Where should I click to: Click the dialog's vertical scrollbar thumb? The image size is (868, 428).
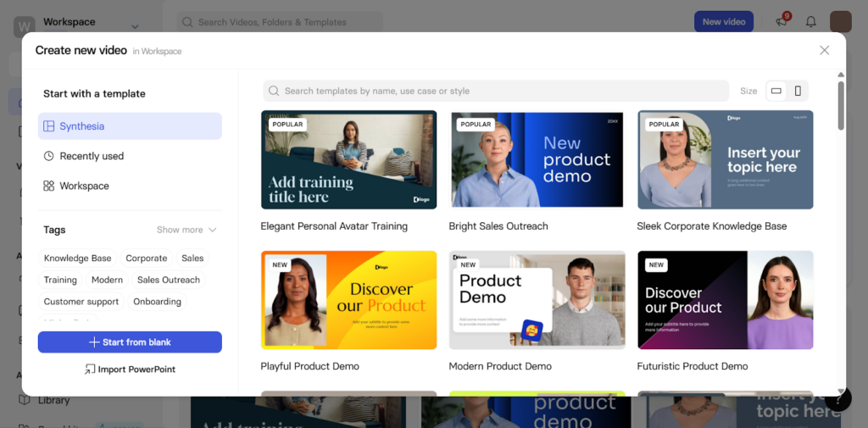(x=841, y=105)
